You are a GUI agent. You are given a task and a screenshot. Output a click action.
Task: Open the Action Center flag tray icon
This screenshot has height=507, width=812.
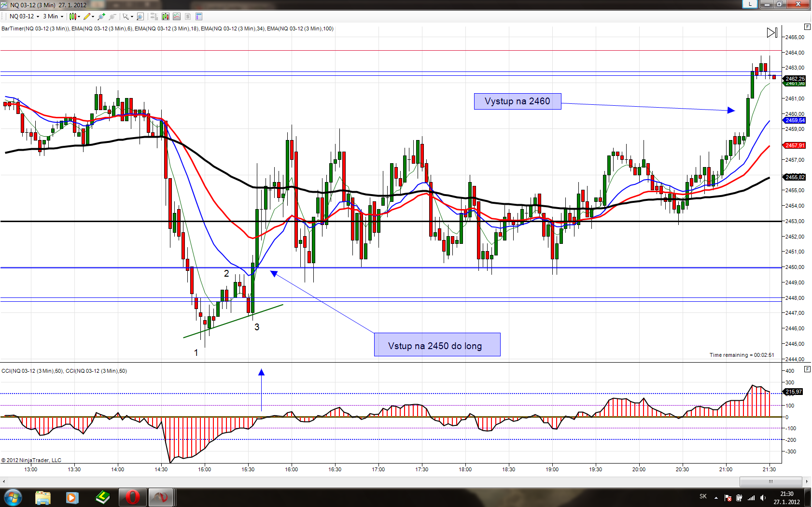click(x=728, y=498)
